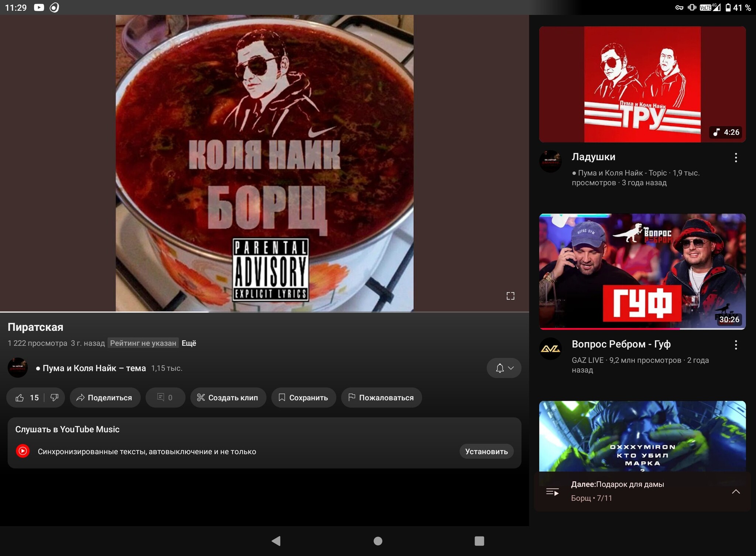
Task: Expand video description with Ещё
Action: pyautogui.click(x=189, y=343)
